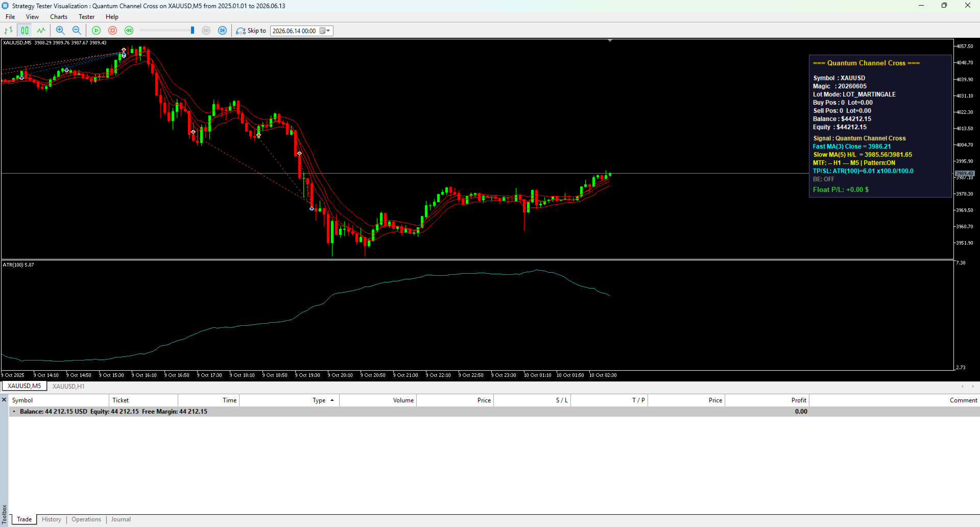Click the 0.00 profit value in the summary row

(x=801, y=412)
